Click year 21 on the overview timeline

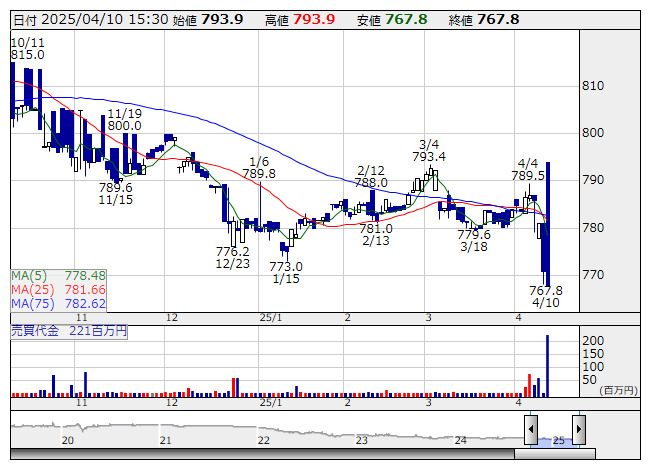coord(165,440)
